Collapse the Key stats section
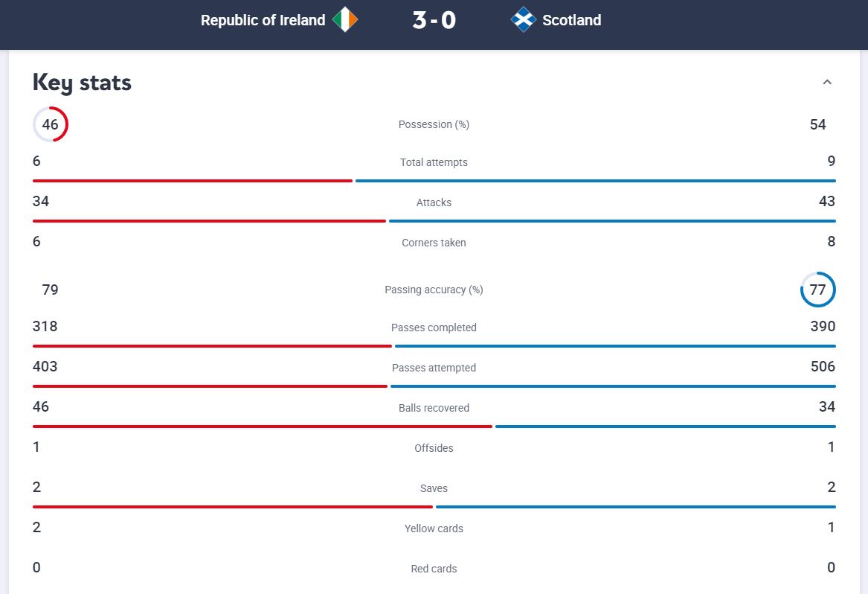Screen dimensions: 868x594 click(827, 83)
